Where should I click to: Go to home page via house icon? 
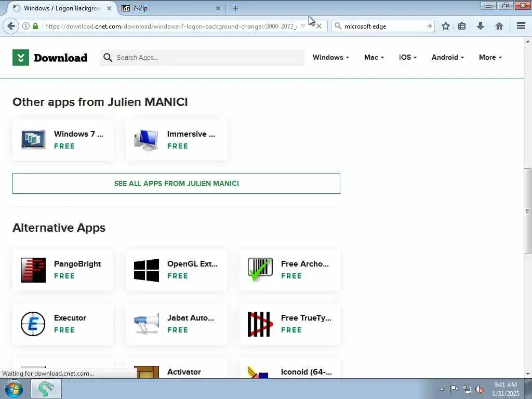[x=499, y=26]
